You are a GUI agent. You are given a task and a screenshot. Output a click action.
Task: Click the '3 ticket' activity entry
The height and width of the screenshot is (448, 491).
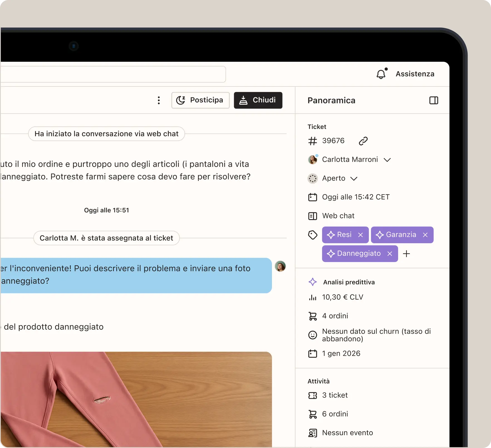[x=335, y=395]
